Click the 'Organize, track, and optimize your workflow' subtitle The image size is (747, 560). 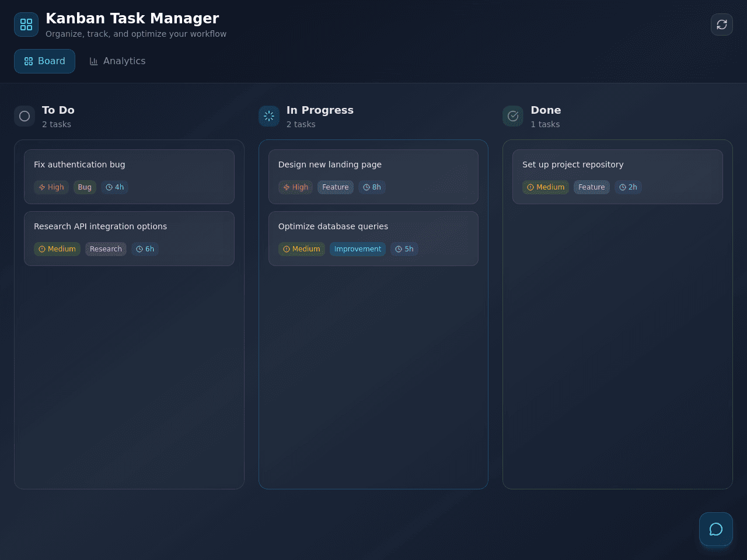(136, 34)
